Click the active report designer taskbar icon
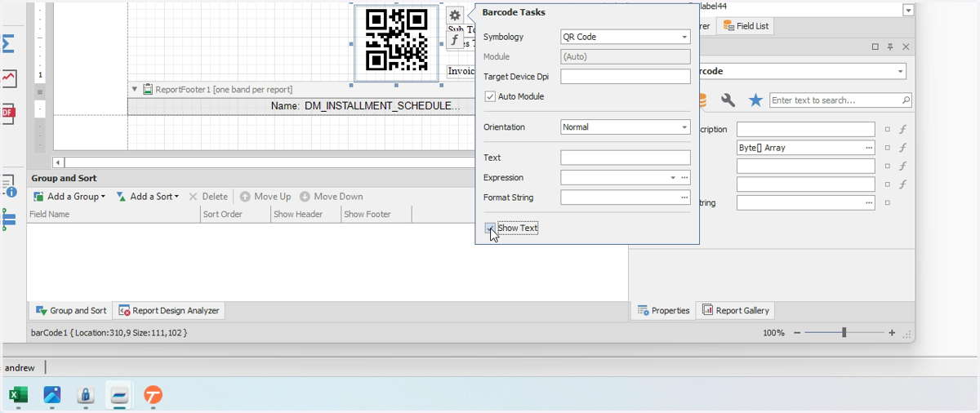Image resolution: width=980 pixels, height=413 pixels. (119, 395)
